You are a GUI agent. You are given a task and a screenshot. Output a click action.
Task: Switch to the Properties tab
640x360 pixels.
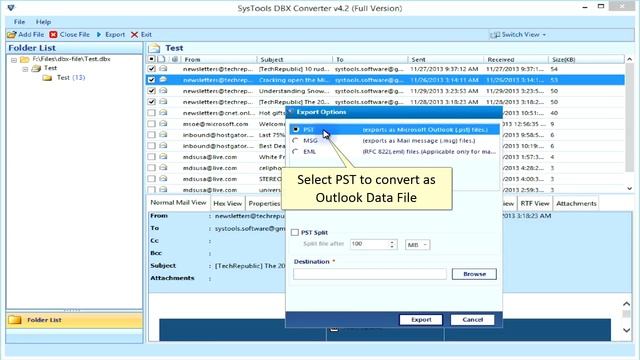264,203
